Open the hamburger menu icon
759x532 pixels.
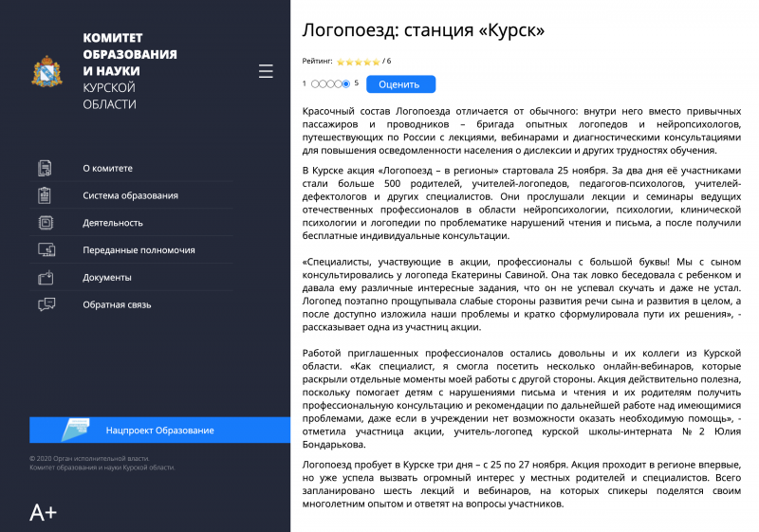coord(266,71)
